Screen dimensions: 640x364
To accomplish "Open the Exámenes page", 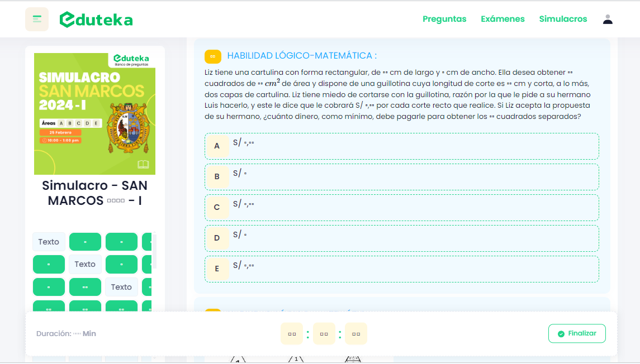I will click(502, 19).
